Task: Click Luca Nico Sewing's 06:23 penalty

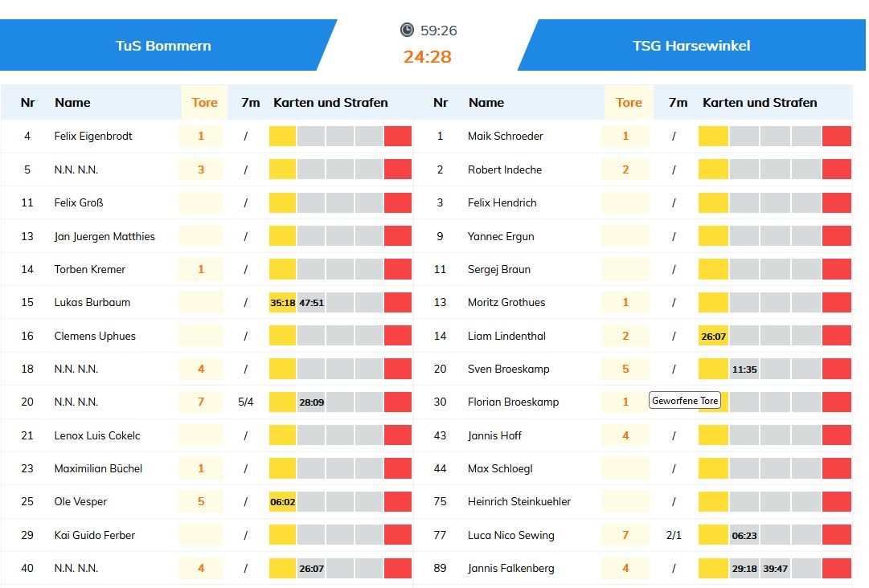Action: point(744,536)
